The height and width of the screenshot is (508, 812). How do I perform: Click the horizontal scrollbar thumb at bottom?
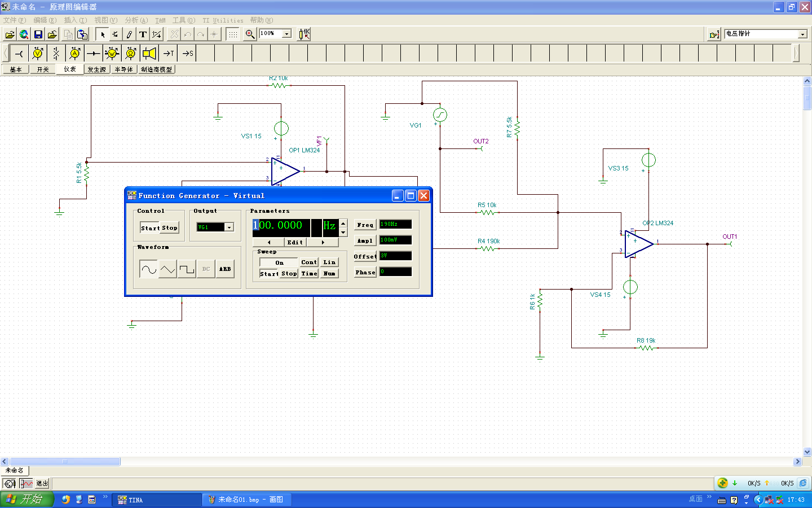[x=65, y=462]
